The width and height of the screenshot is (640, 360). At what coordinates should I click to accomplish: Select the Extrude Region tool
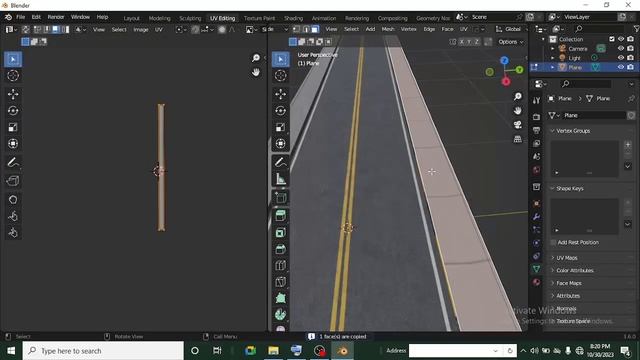280,216
